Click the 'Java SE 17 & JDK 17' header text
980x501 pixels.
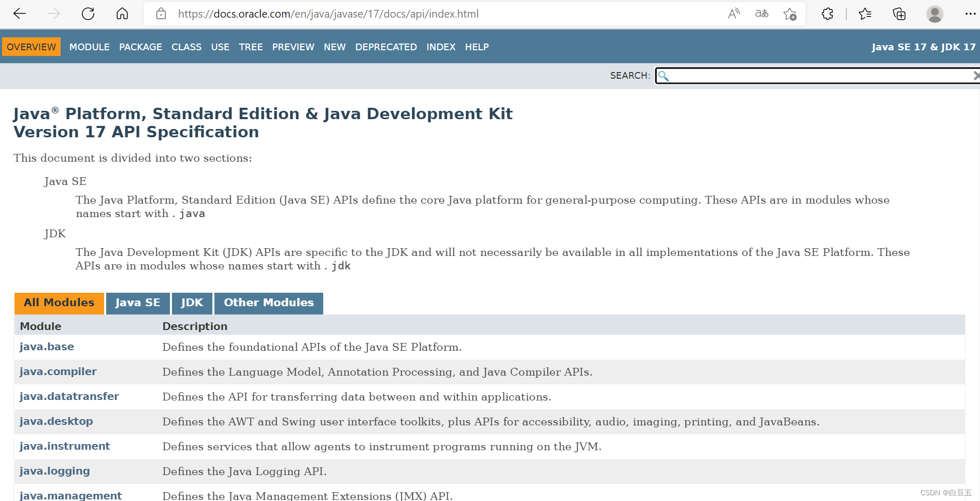click(924, 47)
